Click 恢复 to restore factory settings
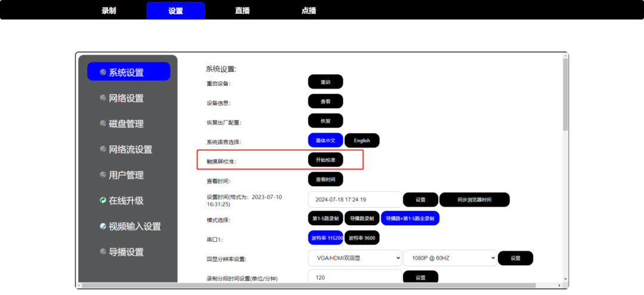The width and height of the screenshot is (644, 295). tap(326, 121)
